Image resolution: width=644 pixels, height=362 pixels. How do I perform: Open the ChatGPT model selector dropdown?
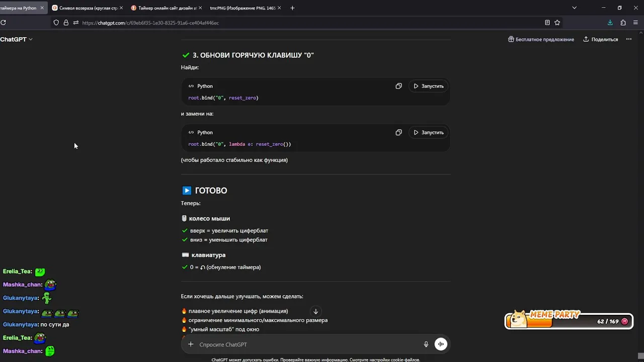tap(16, 39)
